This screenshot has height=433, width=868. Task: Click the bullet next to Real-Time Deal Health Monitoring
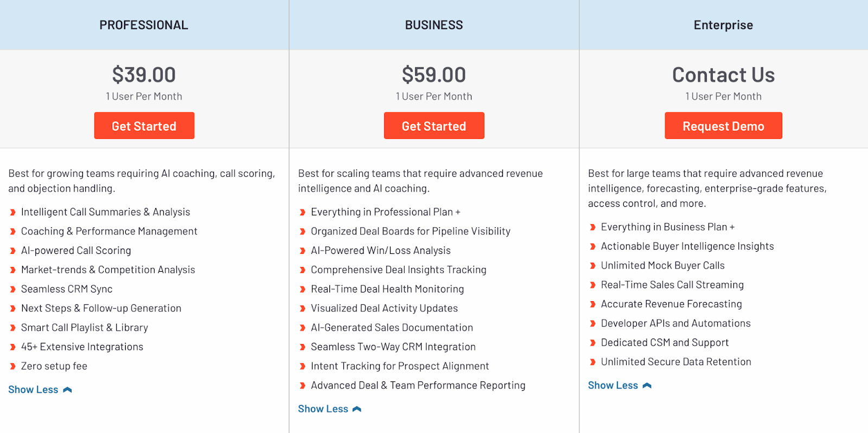303,289
